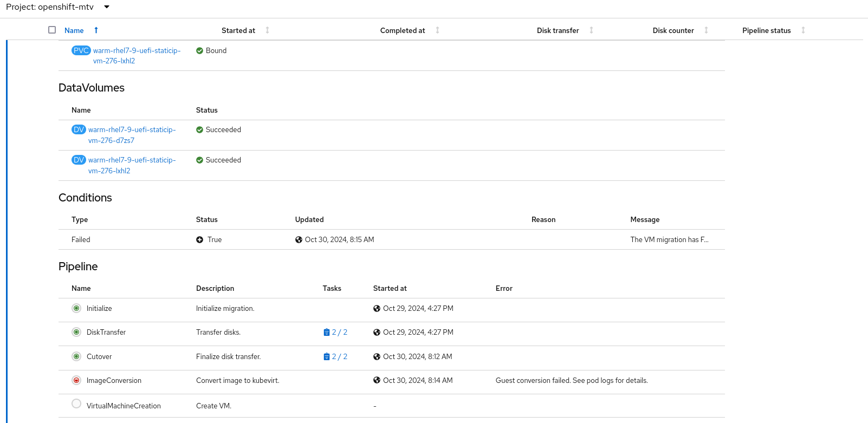The height and width of the screenshot is (423, 868).
Task: Click the green Bound checkmark icon
Action: tap(199, 50)
